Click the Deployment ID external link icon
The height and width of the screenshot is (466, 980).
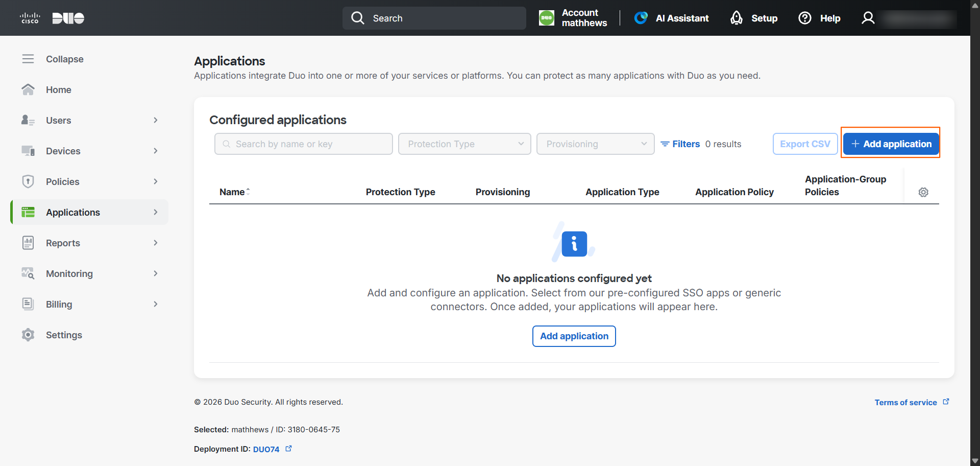point(289,449)
